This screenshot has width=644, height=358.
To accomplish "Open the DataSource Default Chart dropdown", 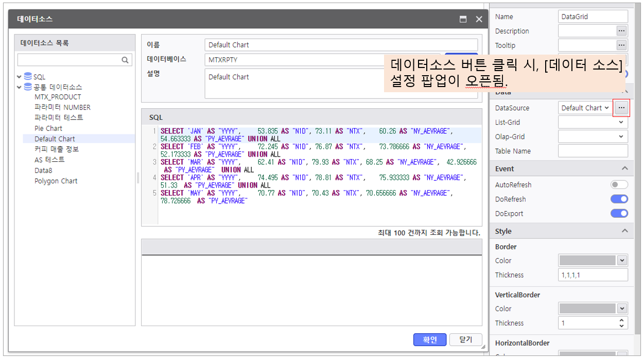I will pos(585,108).
